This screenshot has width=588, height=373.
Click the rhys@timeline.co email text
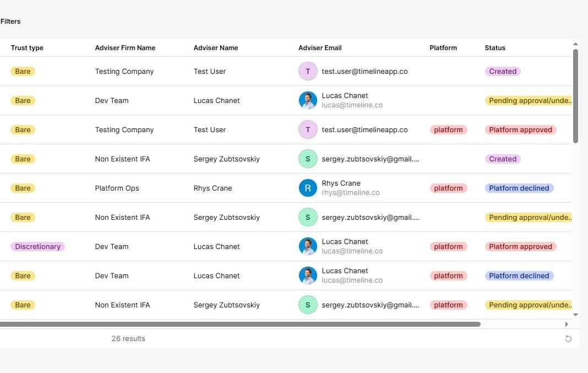pyautogui.click(x=350, y=193)
